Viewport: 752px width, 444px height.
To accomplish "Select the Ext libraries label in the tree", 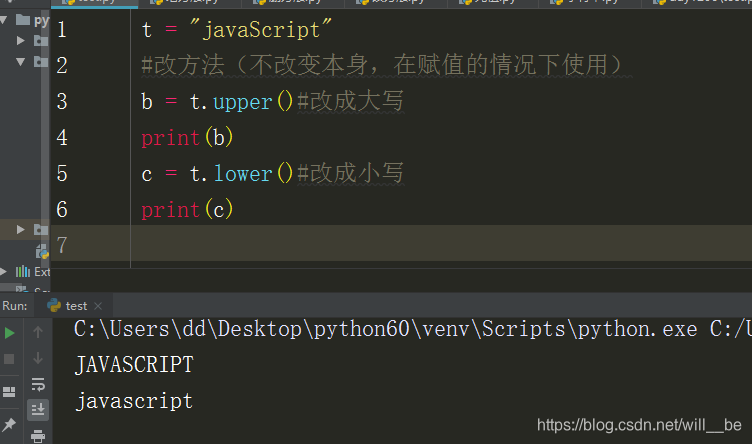I will point(42,272).
